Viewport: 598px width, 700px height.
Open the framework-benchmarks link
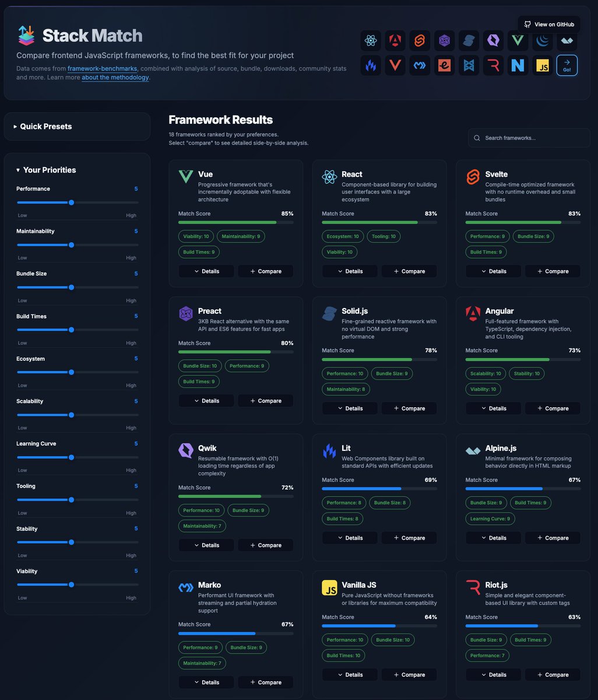[102, 68]
